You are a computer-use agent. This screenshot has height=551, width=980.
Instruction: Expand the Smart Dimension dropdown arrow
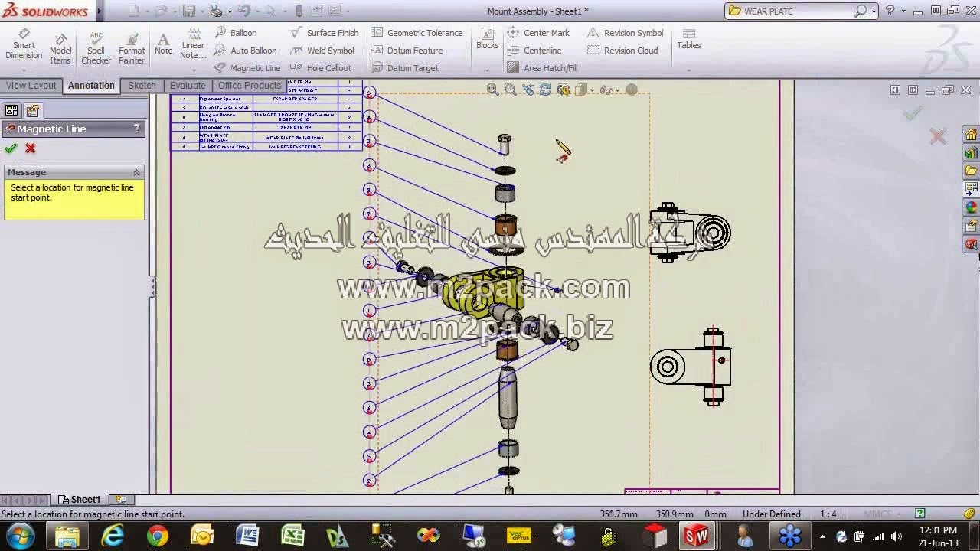pyautogui.click(x=24, y=70)
